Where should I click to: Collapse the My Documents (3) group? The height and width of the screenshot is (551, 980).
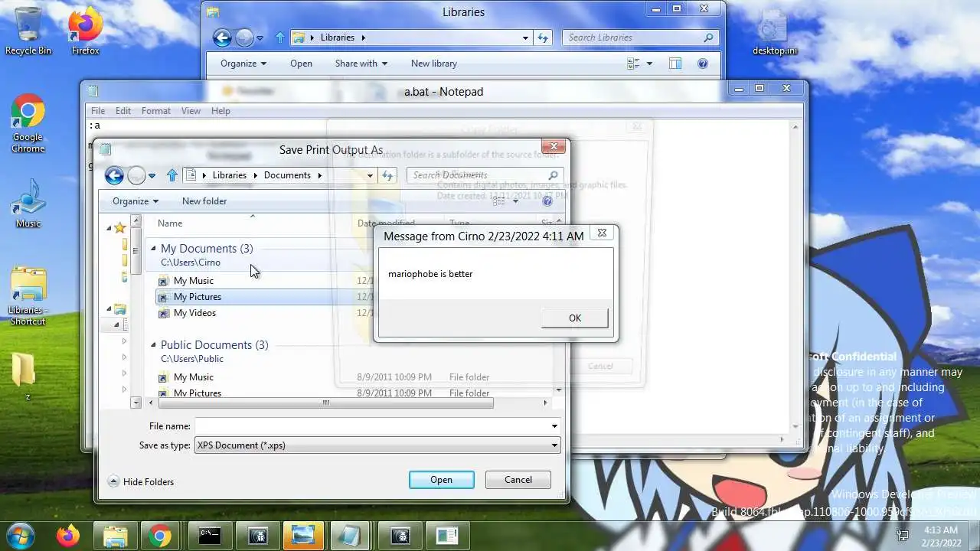153,248
